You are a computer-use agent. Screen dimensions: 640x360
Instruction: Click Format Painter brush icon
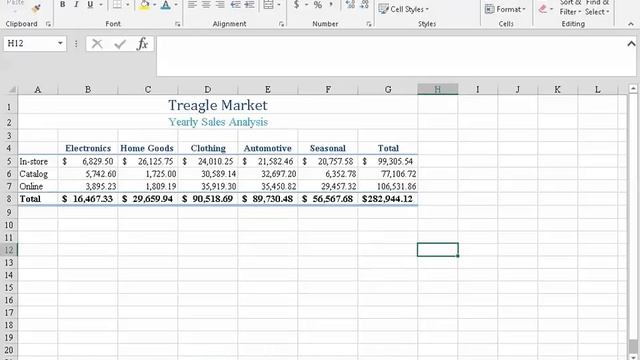pos(36,8)
